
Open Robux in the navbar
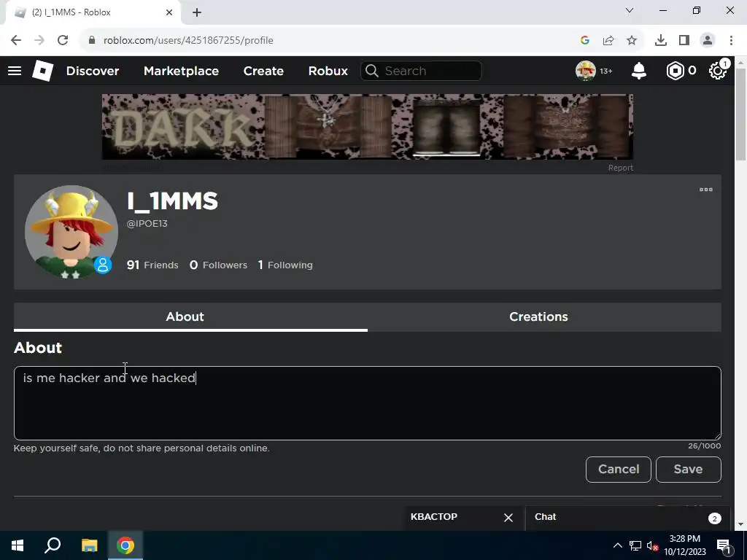[328, 71]
